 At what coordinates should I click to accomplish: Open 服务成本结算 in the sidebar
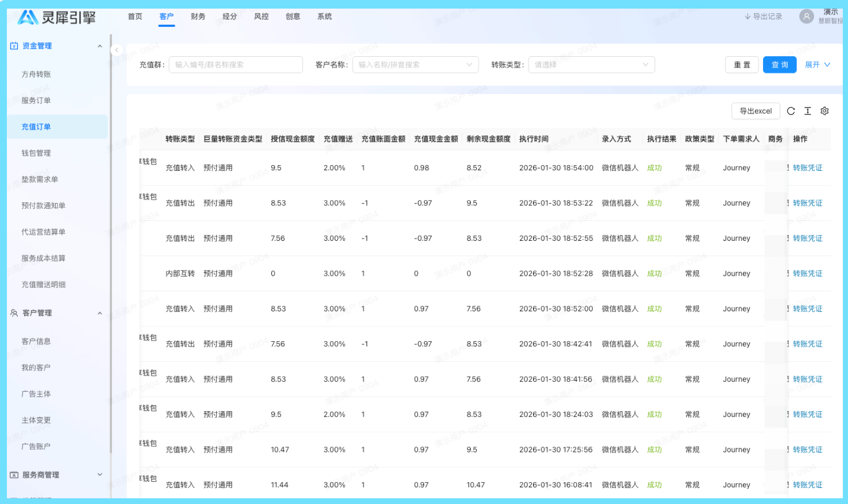click(57, 258)
